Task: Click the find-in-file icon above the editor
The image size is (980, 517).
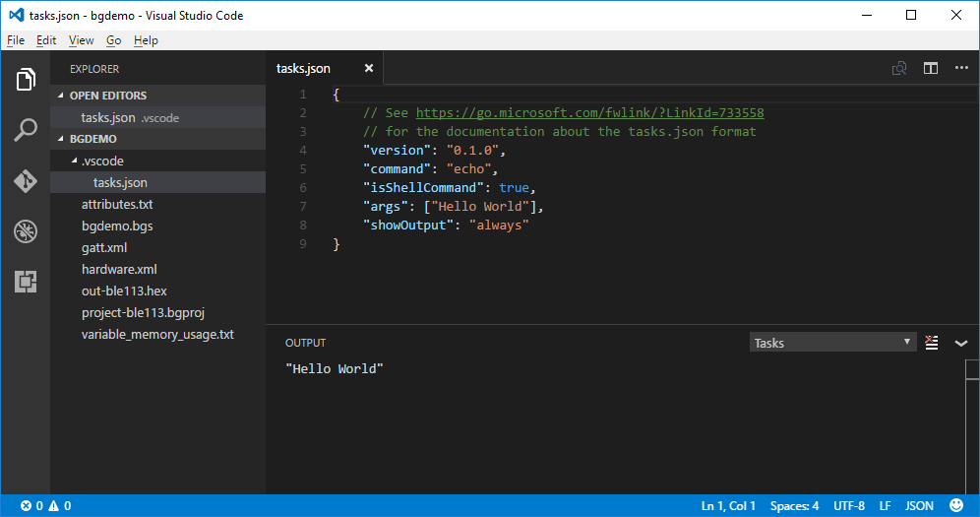Action: (898, 68)
